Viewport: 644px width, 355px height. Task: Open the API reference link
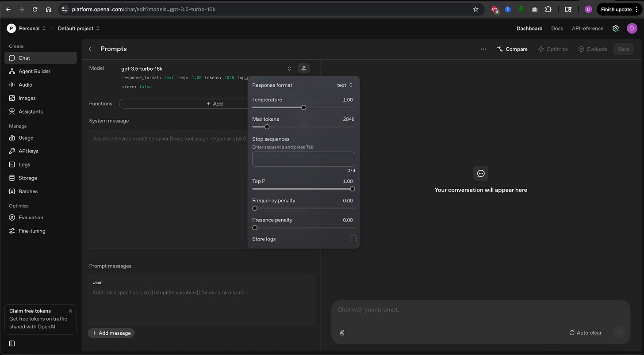click(x=587, y=28)
